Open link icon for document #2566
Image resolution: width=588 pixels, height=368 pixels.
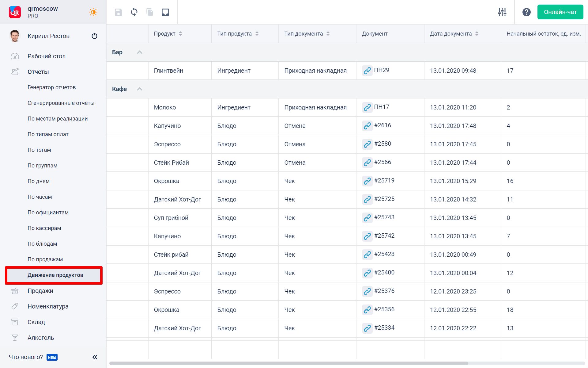pos(367,163)
